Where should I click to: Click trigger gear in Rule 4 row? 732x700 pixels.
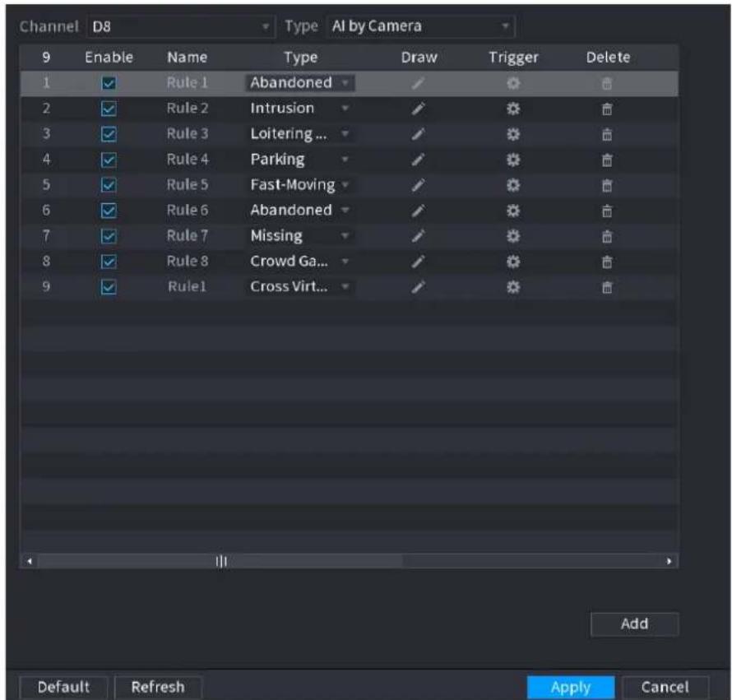click(x=513, y=160)
